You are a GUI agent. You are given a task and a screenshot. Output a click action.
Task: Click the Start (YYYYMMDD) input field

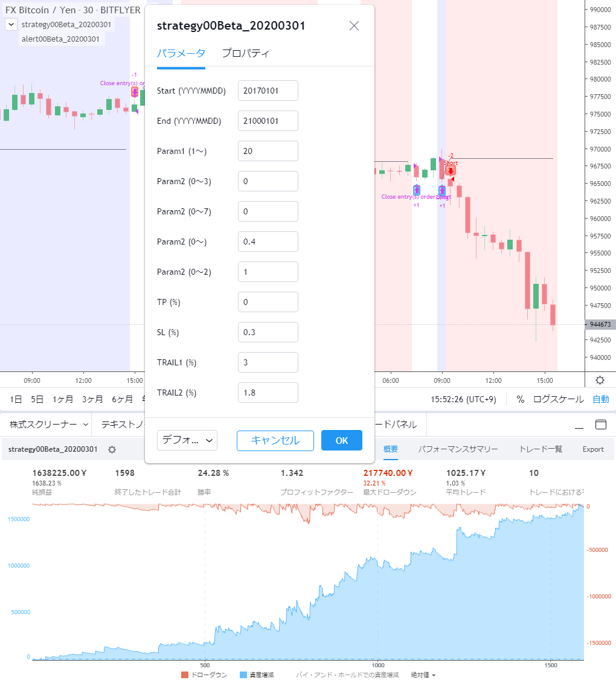[268, 91]
